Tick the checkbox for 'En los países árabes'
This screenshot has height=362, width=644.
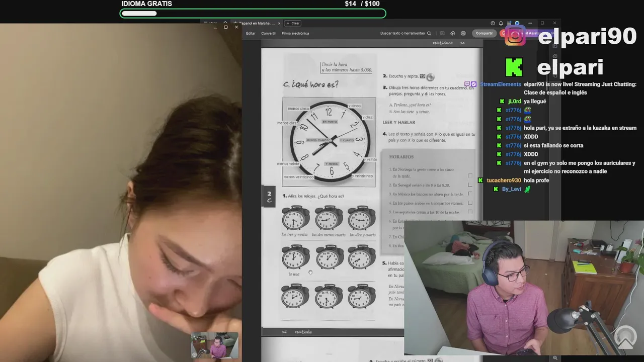click(470, 203)
